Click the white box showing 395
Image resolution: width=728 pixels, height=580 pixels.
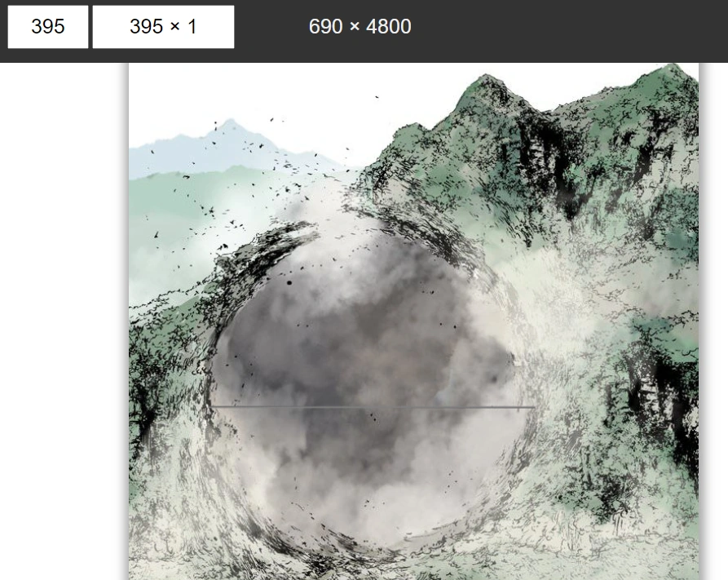tap(48, 27)
